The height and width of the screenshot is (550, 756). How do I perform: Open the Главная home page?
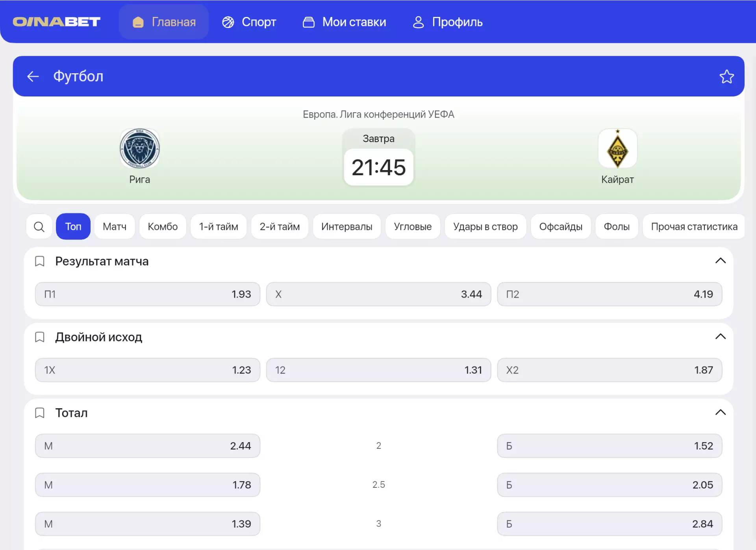(x=164, y=22)
